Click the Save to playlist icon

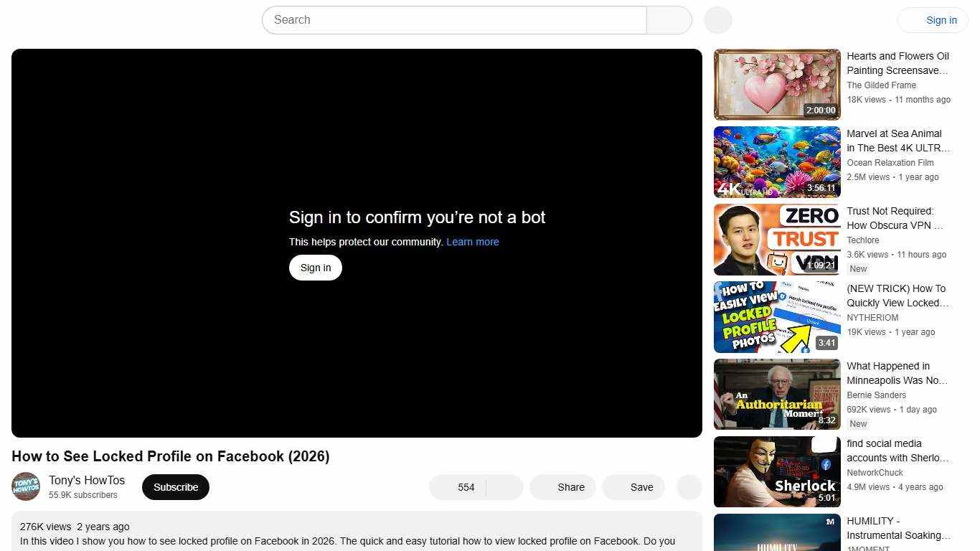point(633,487)
